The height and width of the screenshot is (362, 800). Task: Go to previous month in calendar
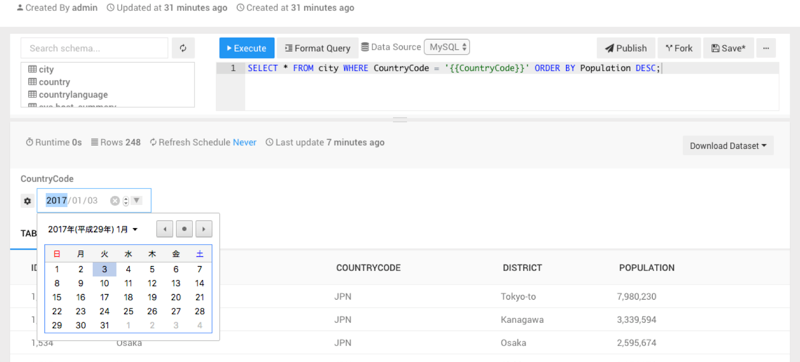164,229
